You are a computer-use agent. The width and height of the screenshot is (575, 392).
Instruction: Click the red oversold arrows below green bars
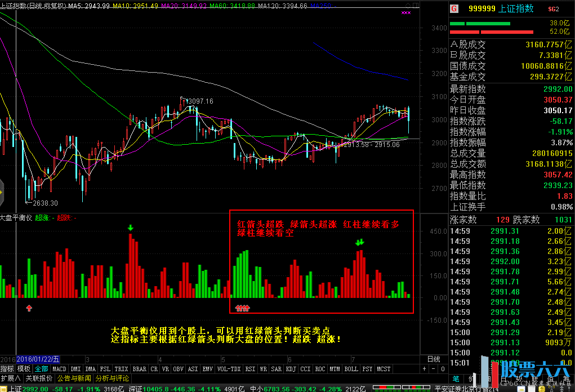point(242,308)
